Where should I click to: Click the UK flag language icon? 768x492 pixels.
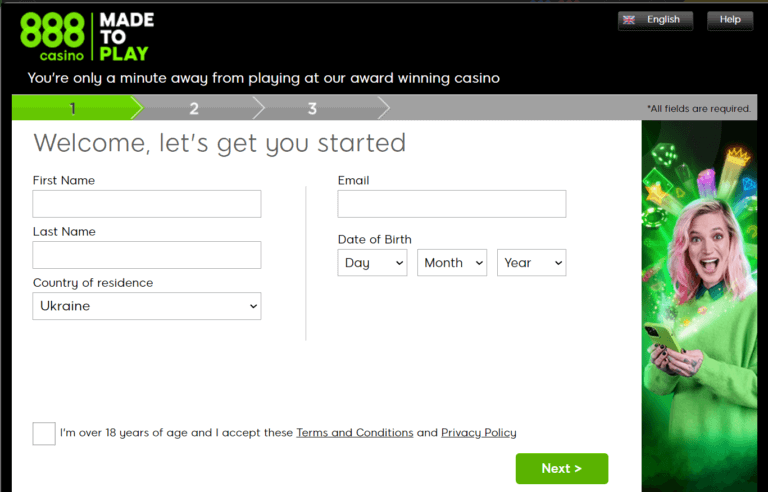[x=629, y=20]
